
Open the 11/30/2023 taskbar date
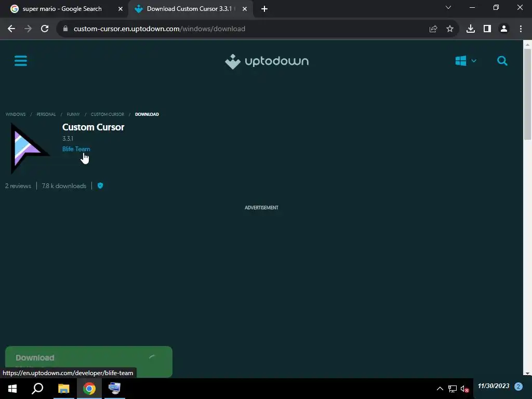click(494, 386)
